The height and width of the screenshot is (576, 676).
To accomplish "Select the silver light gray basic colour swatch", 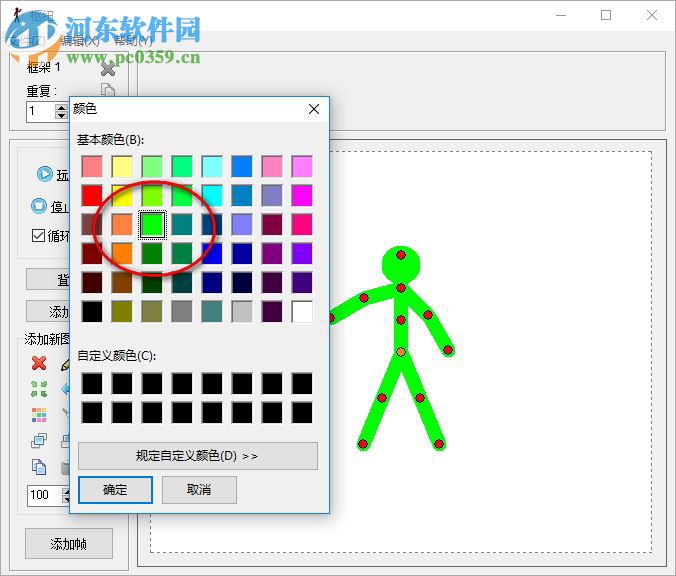I will [242, 312].
